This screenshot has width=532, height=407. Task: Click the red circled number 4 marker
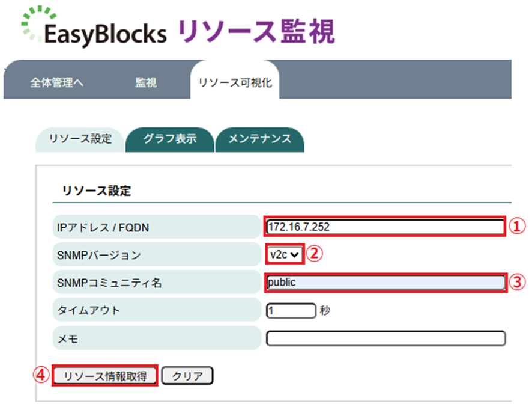tap(41, 376)
